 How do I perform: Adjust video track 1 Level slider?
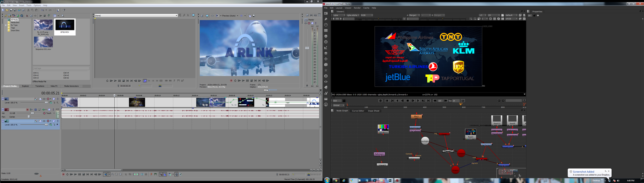[x=46, y=103]
